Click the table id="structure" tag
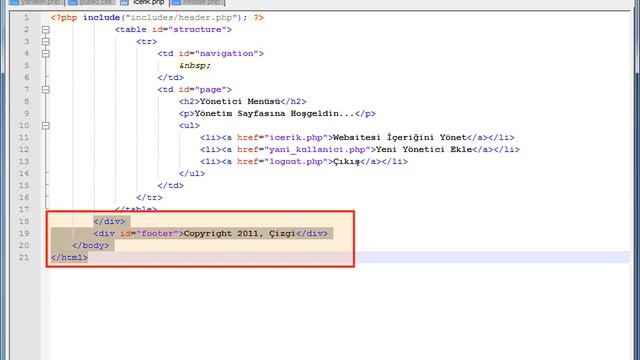Image resolution: width=640 pixels, height=360 pixels. pyautogui.click(x=173, y=29)
